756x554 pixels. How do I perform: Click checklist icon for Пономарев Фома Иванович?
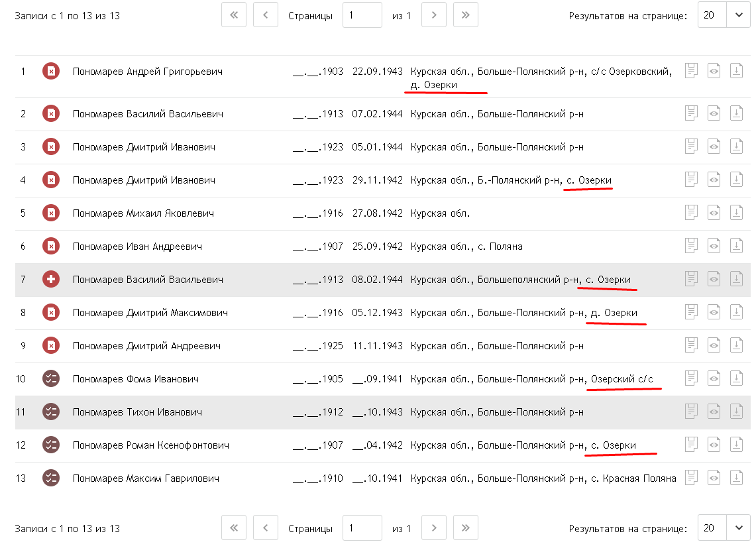click(x=51, y=378)
